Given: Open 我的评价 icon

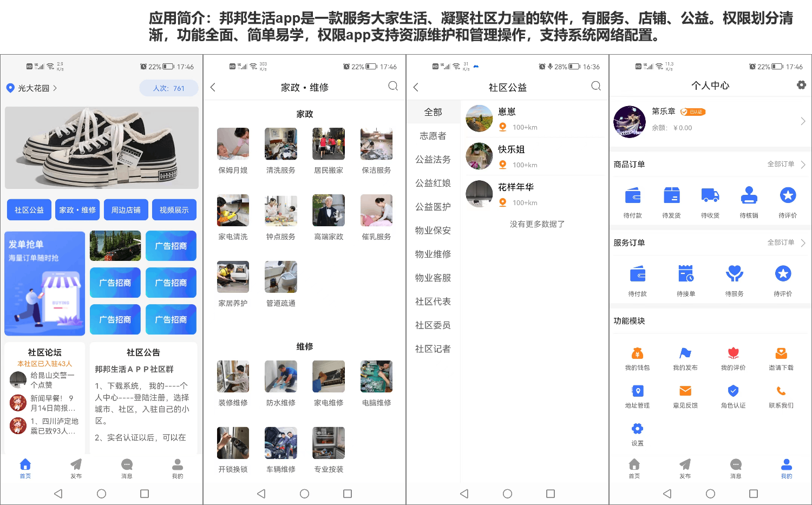Looking at the screenshot, I should point(733,353).
